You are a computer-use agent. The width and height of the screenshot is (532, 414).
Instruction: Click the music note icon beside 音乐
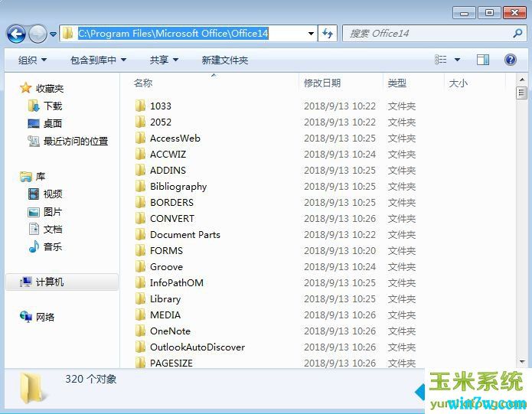tap(34, 246)
